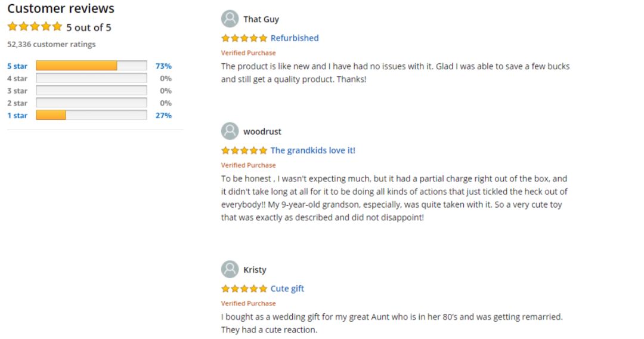Open the 'Cute gift' review title
Image resolution: width=644 pixels, height=339 pixels.
pos(287,288)
